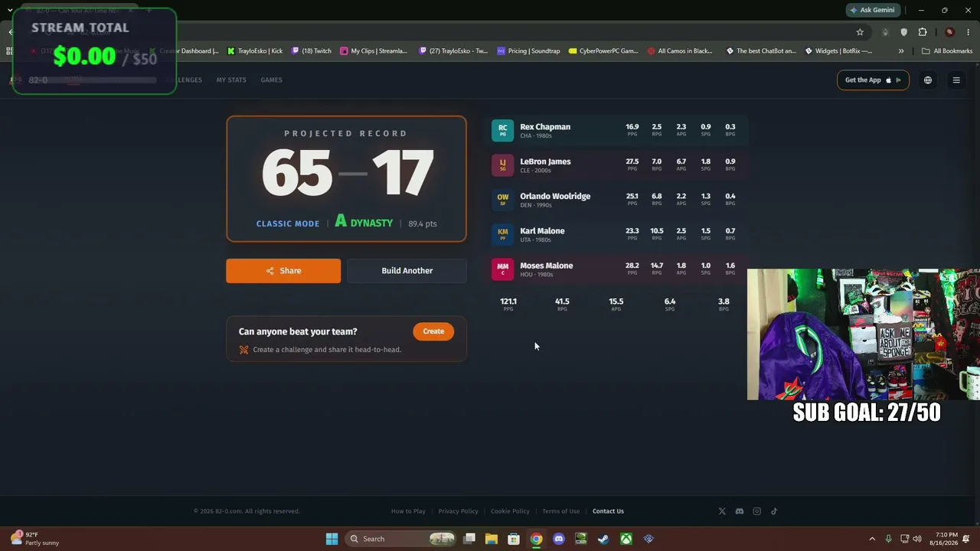Click the Ask Gemini button
Viewport: 980px width, 551px height.
point(872,10)
